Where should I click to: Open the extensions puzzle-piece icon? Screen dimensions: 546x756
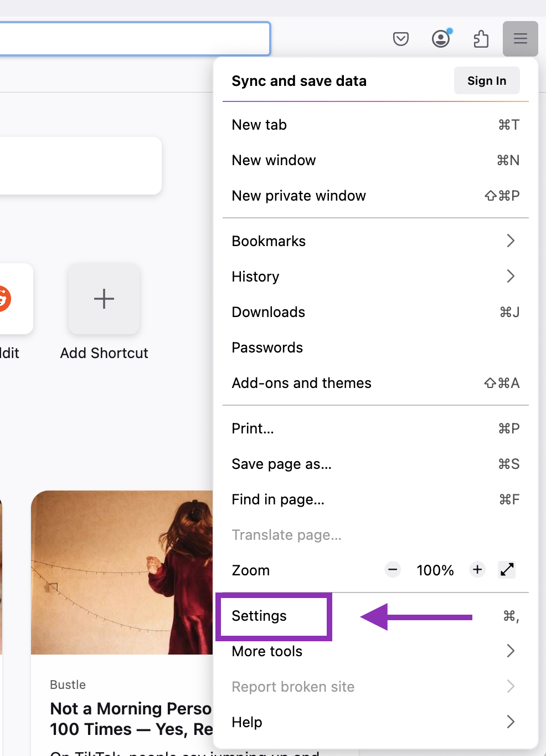(x=481, y=39)
